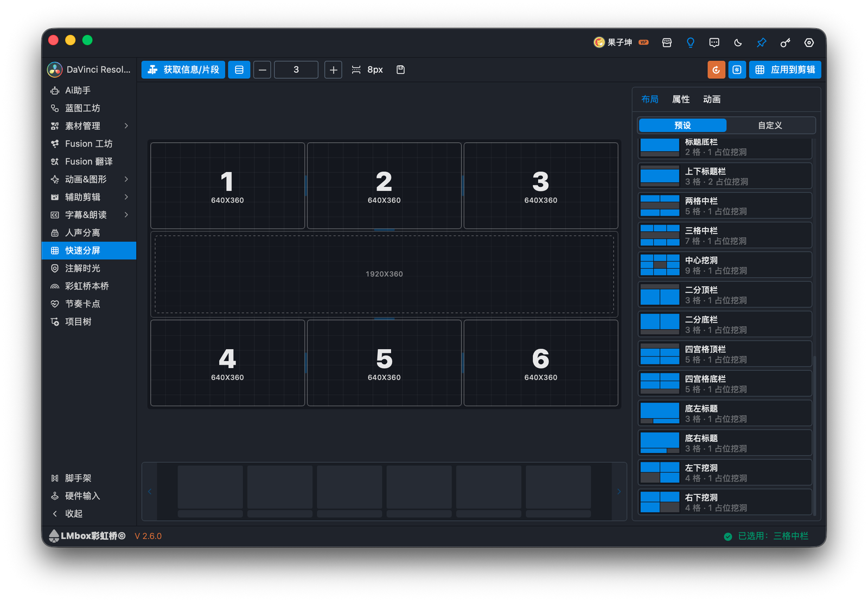
Task: Expand 字幕&朗读 submenu
Action: [89, 215]
